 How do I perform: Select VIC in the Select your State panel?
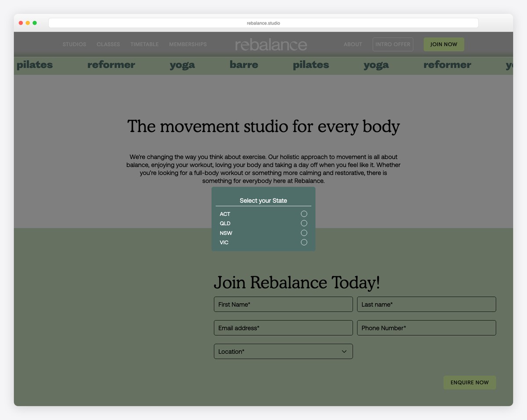[x=304, y=242]
